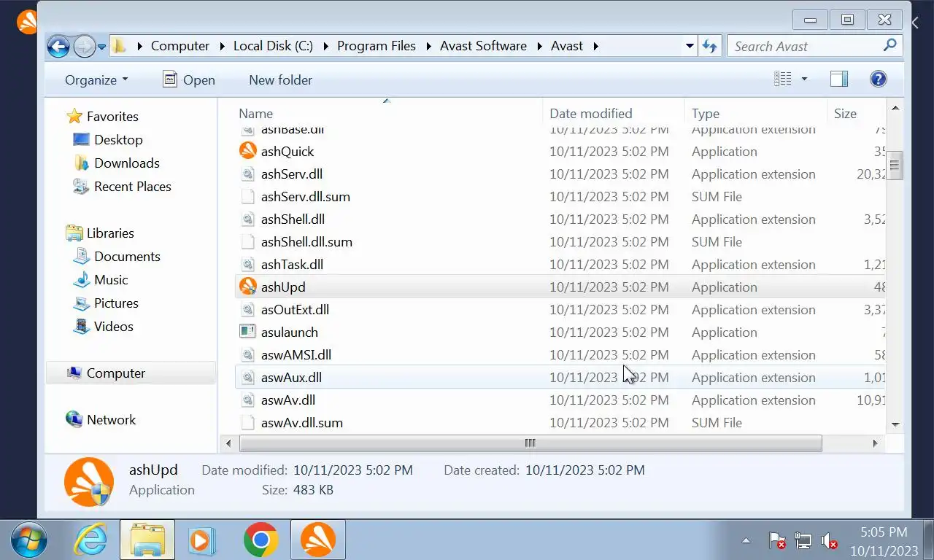Click the vertical scrollbar thumb
The width and height of the screenshot is (934, 560).
point(895,165)
